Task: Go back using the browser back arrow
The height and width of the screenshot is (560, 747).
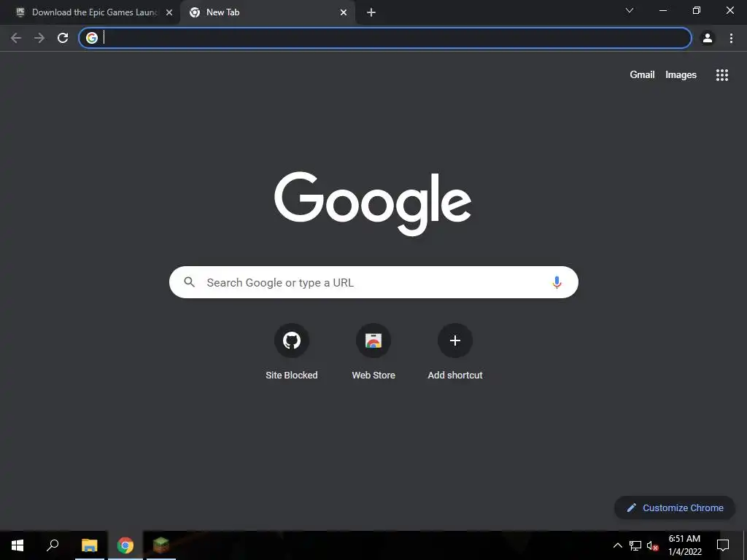Action: click(16, 38)
